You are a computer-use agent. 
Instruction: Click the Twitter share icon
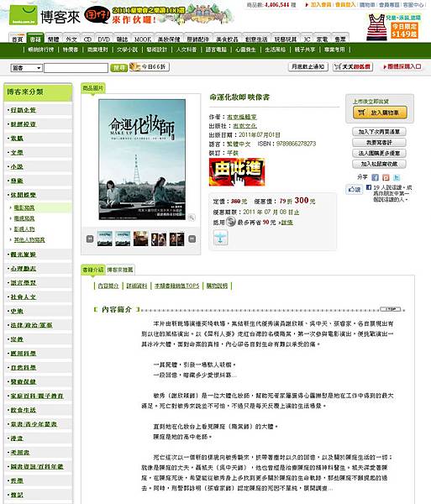(x=397, y=177)
